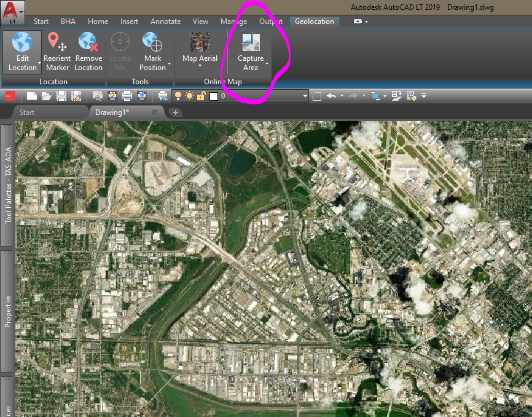
Task: Select the Mark Position tool
Action: (153, 52)
